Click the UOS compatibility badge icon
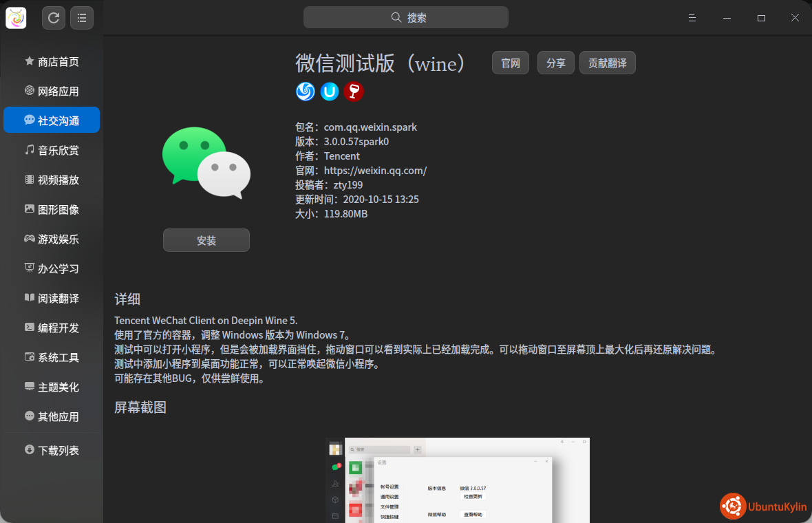Viewport: 812px width, 523px height. click(330, 91)
